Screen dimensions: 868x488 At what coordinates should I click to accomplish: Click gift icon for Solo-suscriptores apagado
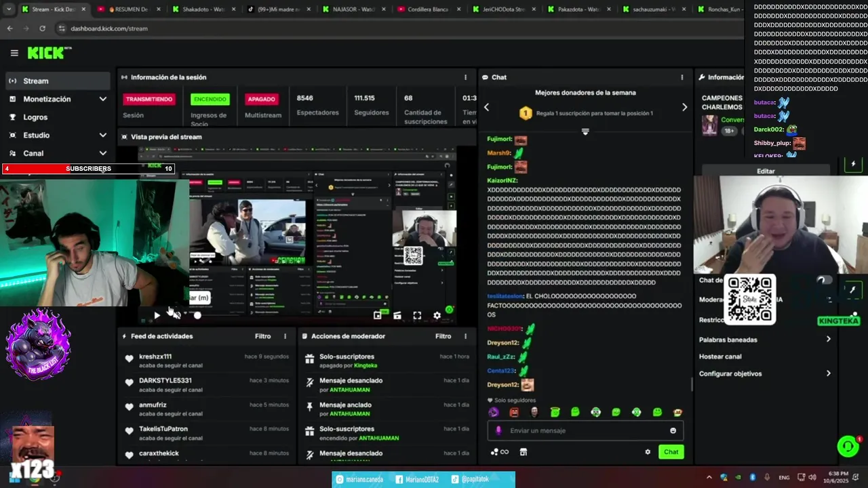(310, 359)
